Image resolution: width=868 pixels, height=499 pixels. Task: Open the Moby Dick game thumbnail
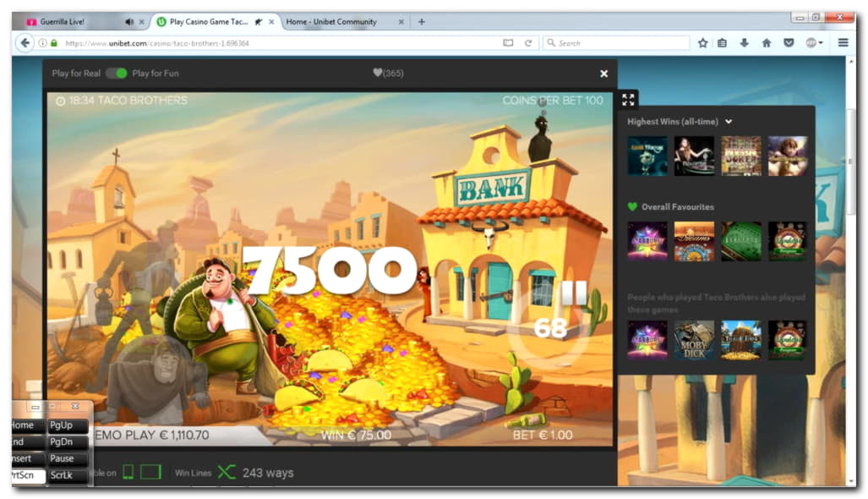click(x=694, y=340)
